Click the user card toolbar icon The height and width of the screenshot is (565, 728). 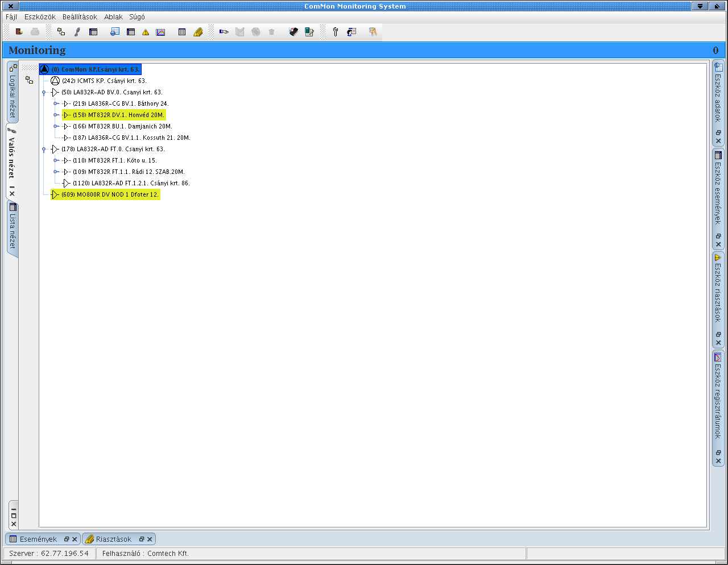[351, 32]
